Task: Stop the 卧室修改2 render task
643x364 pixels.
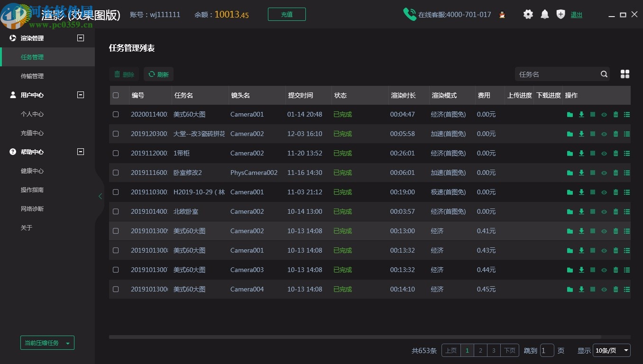Action: [x=593, y=173]
